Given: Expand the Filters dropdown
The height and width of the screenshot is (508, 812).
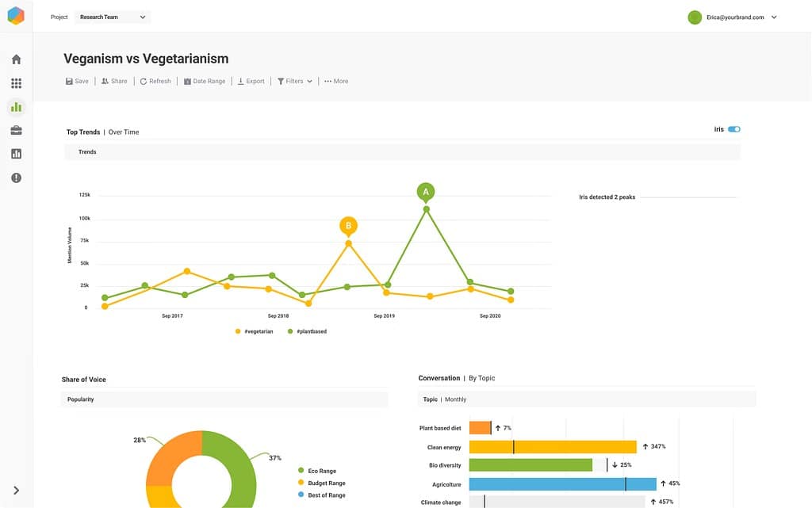Looking at the screenshot, I should [294, 80].
